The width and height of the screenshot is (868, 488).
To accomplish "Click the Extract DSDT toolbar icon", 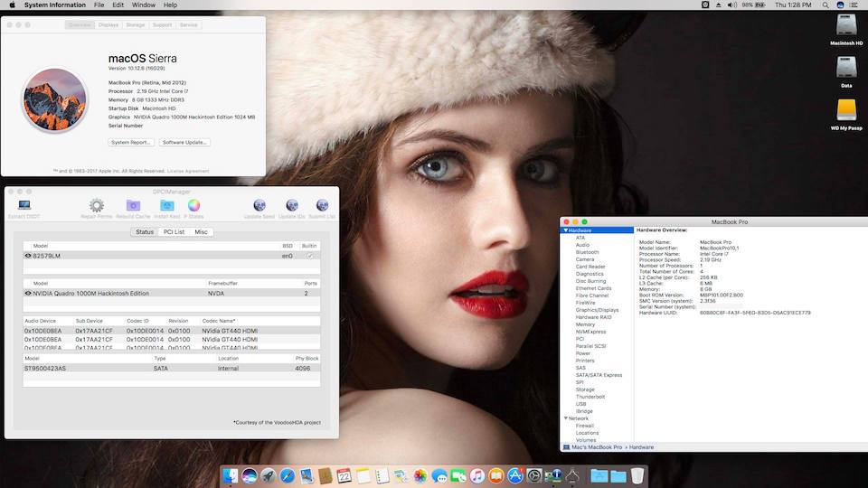I will pos(24,206).
